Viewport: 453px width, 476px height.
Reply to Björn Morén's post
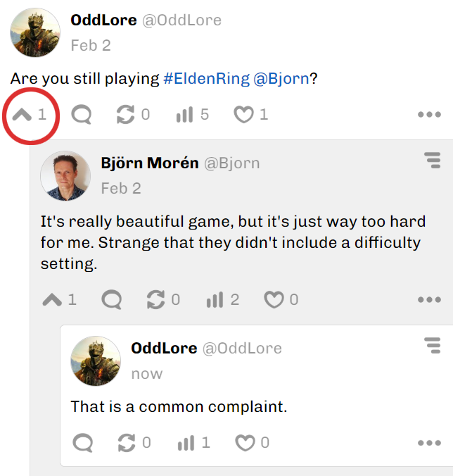(111, 300)
